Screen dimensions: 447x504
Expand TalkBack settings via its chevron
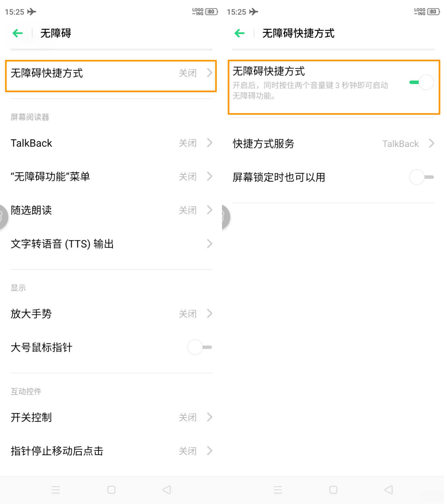click(x=210, y=143)
